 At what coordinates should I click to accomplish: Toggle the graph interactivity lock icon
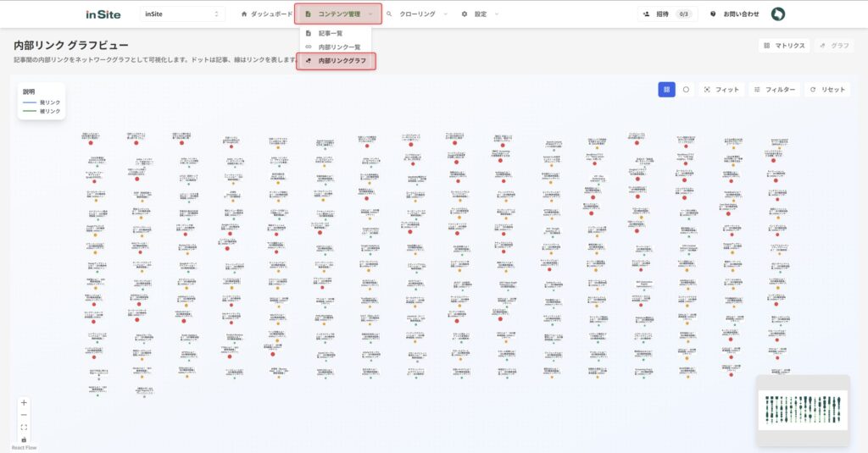point(24,439)
